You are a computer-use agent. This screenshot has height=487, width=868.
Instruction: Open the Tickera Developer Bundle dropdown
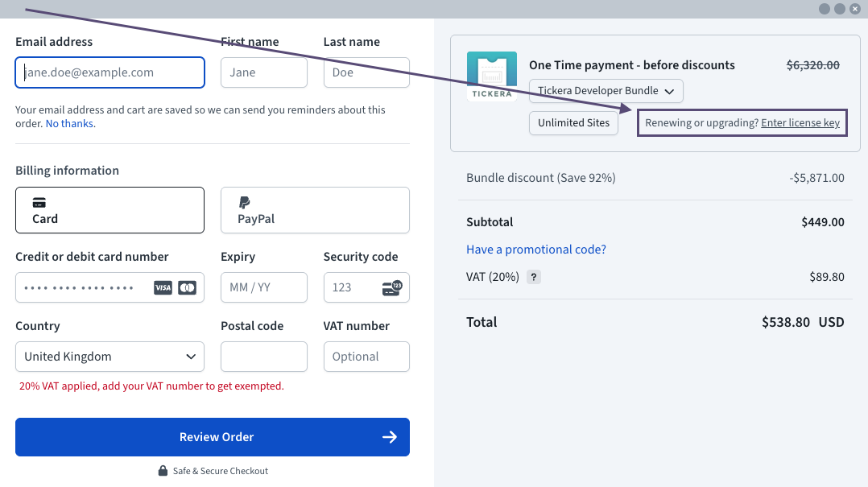[x=606, y=91]
